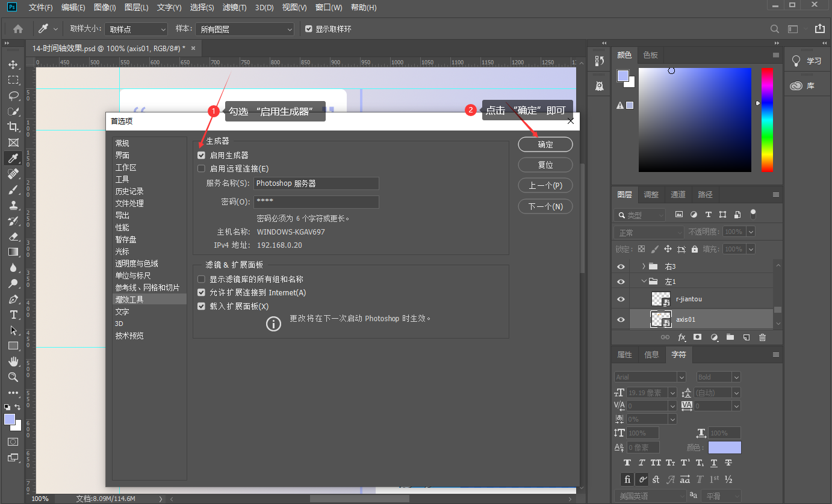Screen dimensions: 832x504
Task: Select the Brush tool
Action: [13, 189]
